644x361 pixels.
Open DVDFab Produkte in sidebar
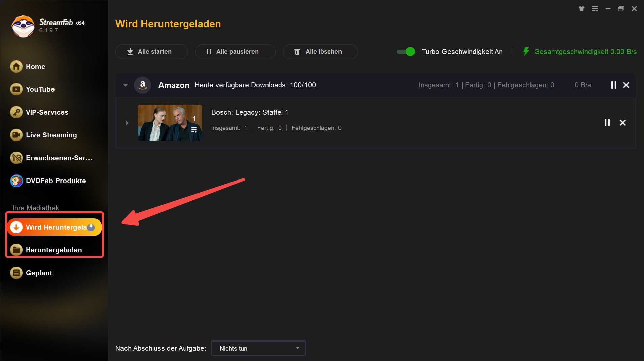(x=48, y=181)
